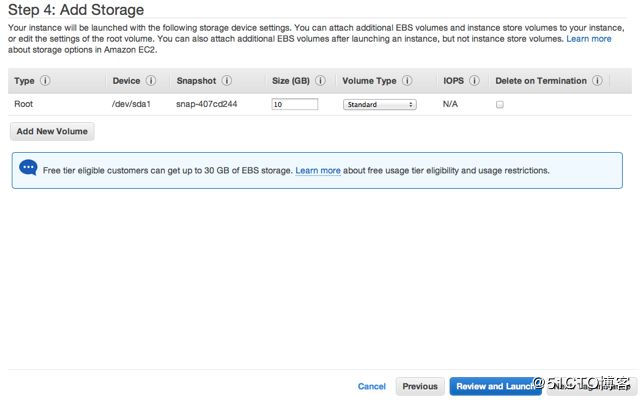
Task: Click the /dev/sda1 device cell
Action: 133,104
